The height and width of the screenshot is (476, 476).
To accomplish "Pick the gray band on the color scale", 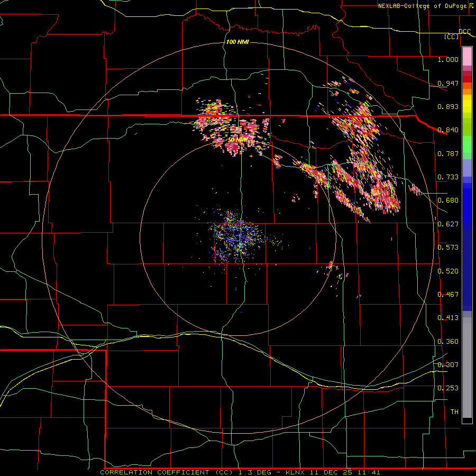I will click(x=467, y=368).
